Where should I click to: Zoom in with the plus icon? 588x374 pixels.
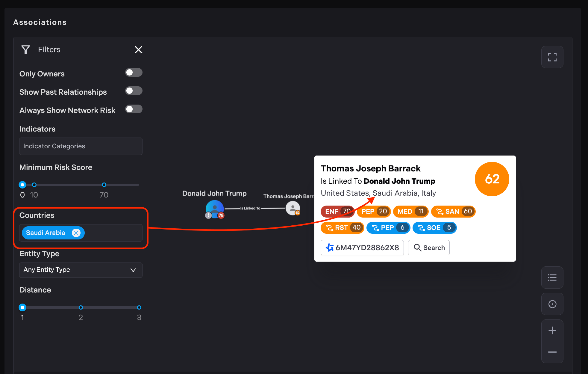pos(552,331)
